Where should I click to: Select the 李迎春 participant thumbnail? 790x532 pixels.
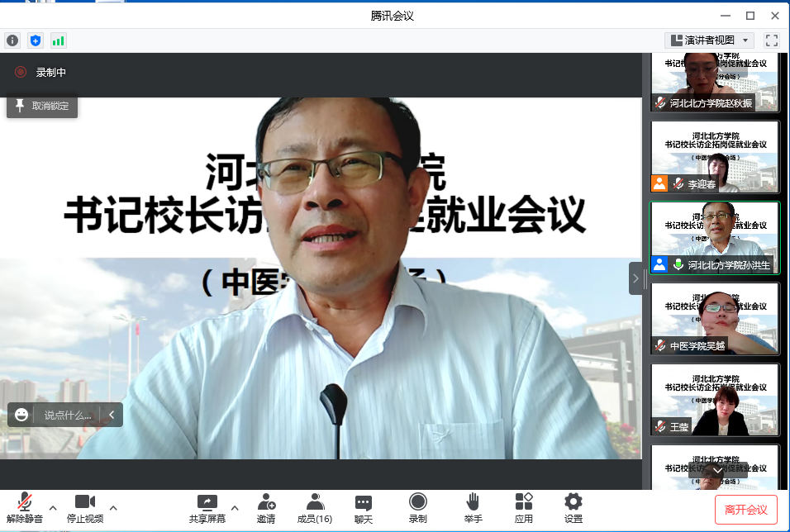pos(715,157)
